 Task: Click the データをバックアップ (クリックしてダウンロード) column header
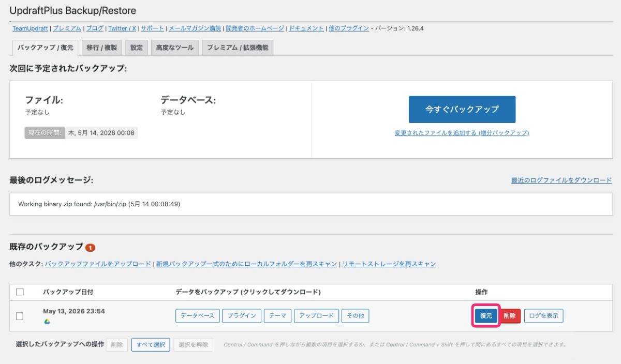[x=248, y=292]
